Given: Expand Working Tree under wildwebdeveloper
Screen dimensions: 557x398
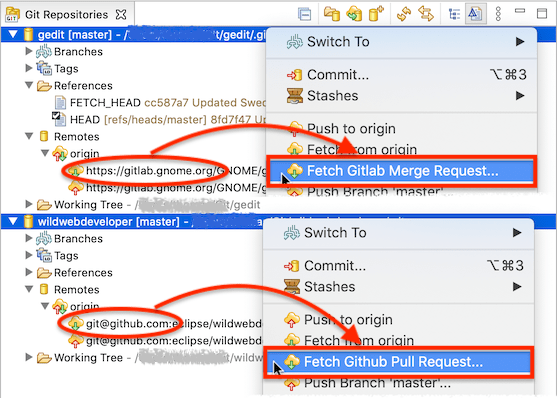Looking at the screenshot, I should 29,357.
